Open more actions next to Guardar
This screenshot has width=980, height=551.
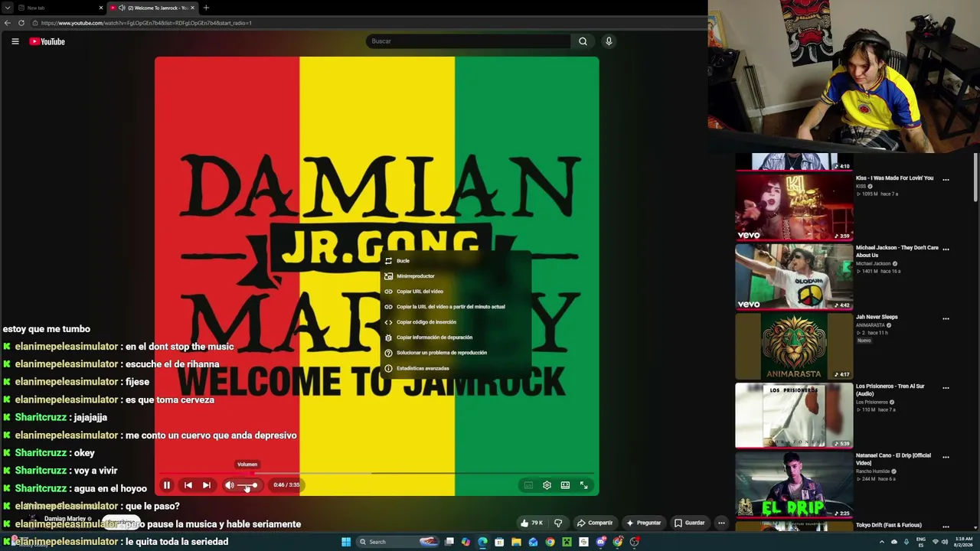click(721, 523)
